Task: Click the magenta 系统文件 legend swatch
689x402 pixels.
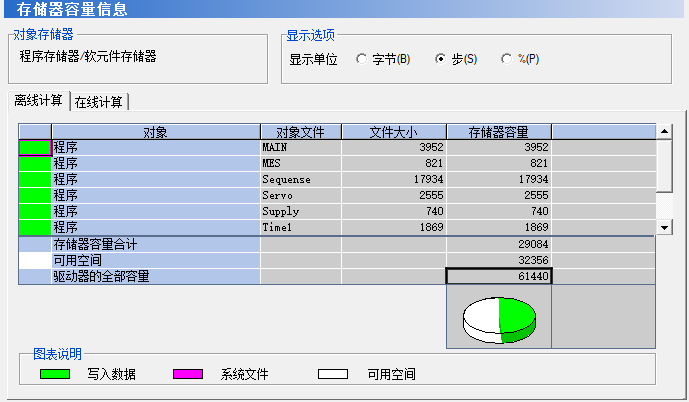Action: coord(187,375)
